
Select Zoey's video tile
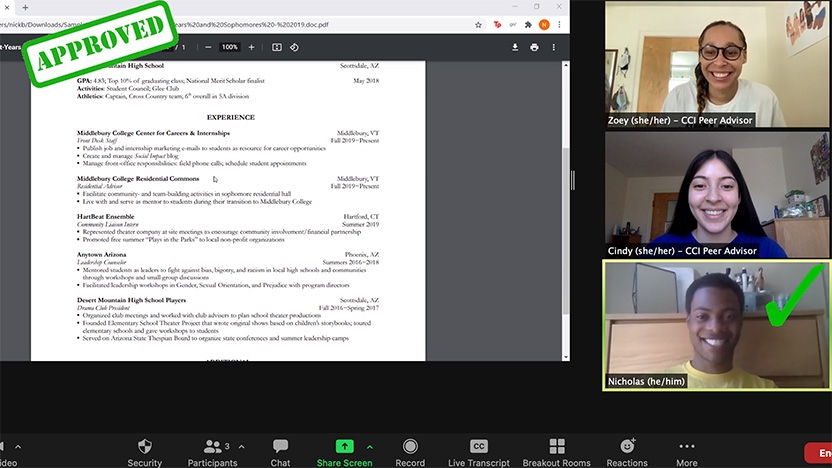717,64
